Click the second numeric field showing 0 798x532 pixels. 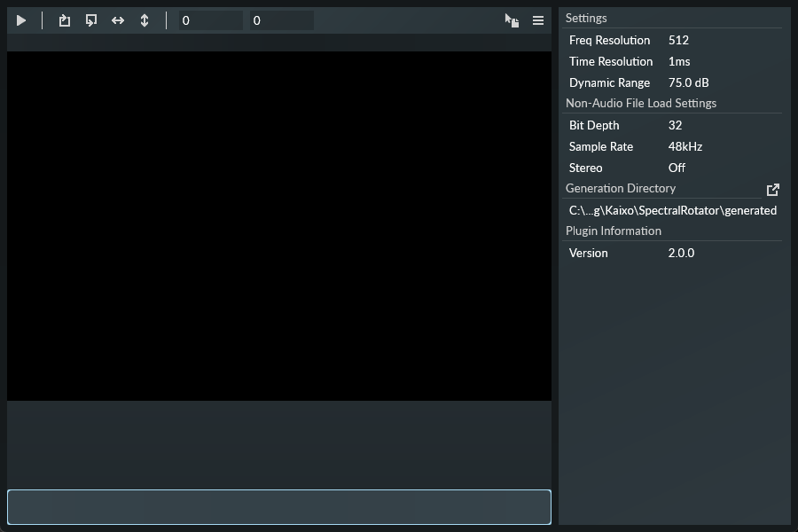click(x=281, y=20)
